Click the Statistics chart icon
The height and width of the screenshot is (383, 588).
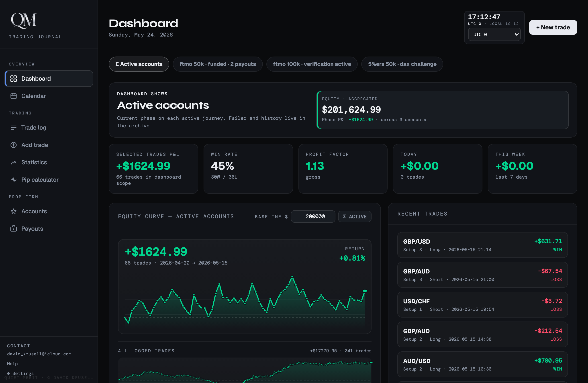(x=14, y=162)
